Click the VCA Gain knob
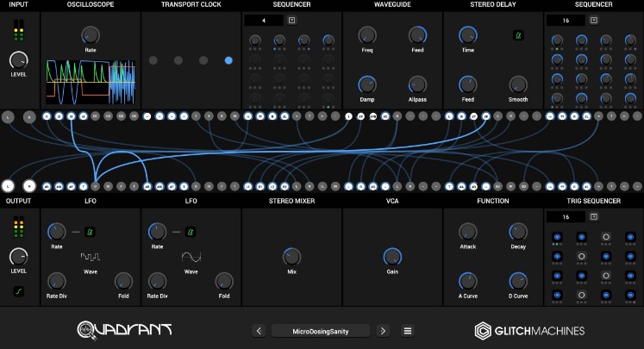 coord(392,257)
